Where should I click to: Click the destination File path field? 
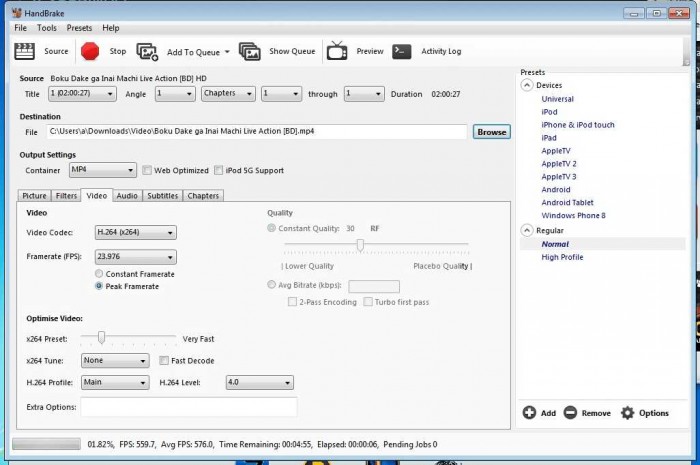[x=257, y=132]
